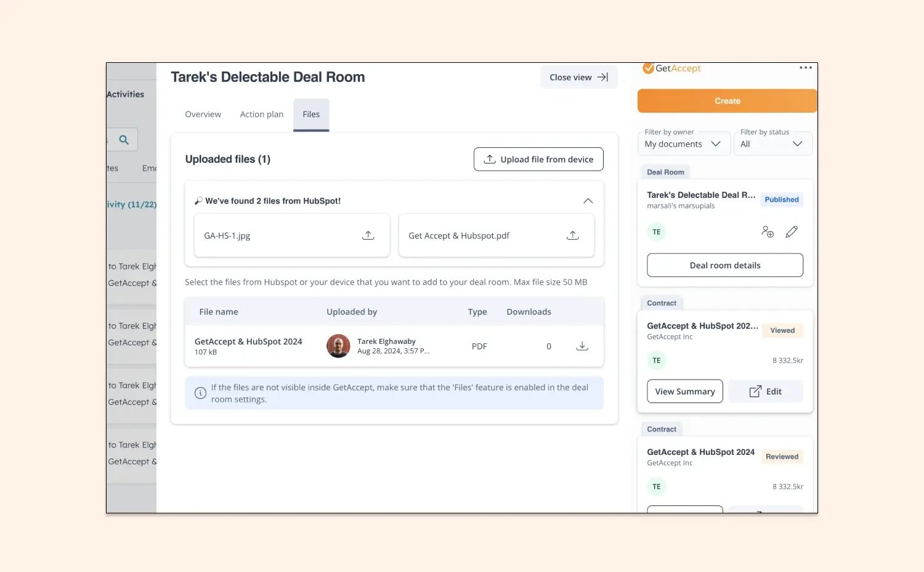Click the File name column header
The width and height of the screenshot is (924, 572).
pos(219,312)
